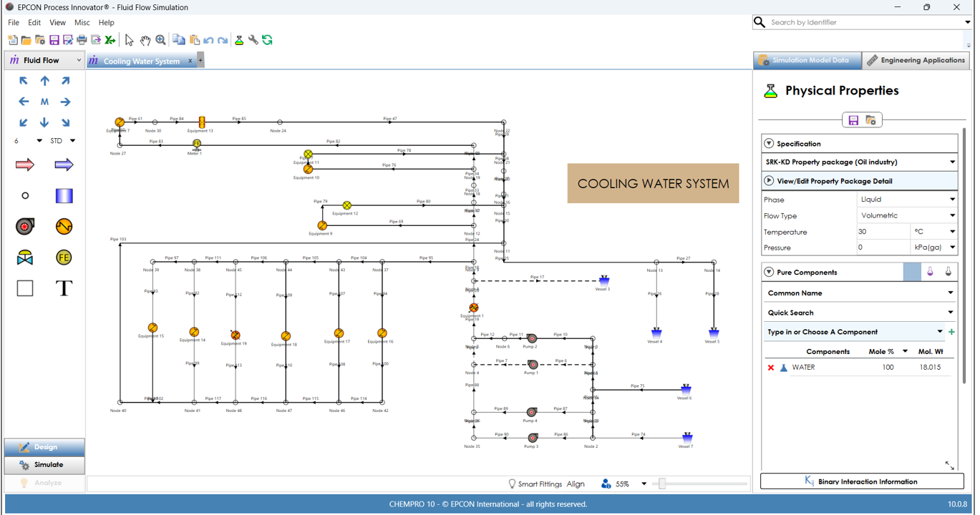Viewport: 980px width, 515px height.
Task: Open a file with the folder icon
Action: [26, 40]
